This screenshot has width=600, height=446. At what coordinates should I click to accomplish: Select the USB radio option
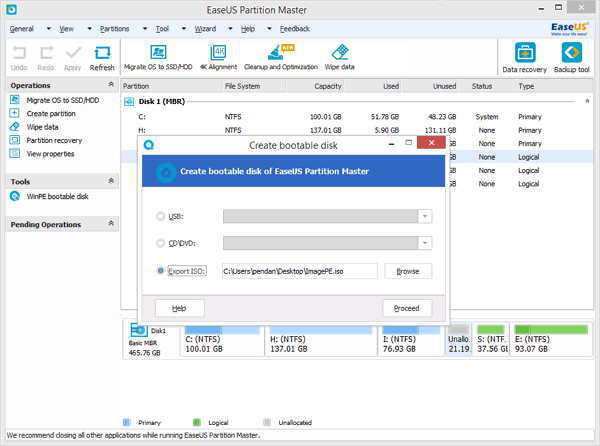coord(160,216)
